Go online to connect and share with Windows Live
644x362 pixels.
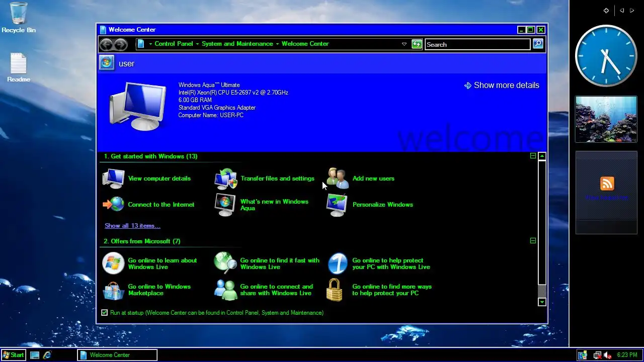tap(264, 290)
